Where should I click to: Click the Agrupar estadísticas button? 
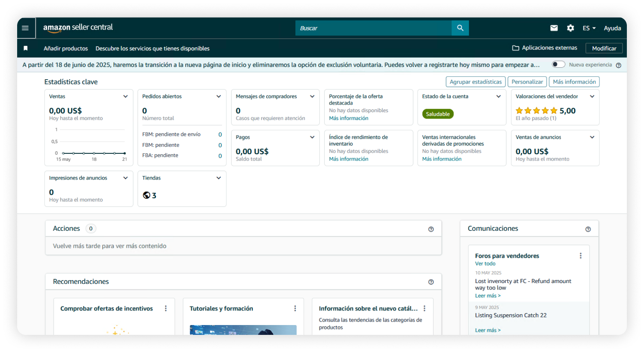point(475,82)
